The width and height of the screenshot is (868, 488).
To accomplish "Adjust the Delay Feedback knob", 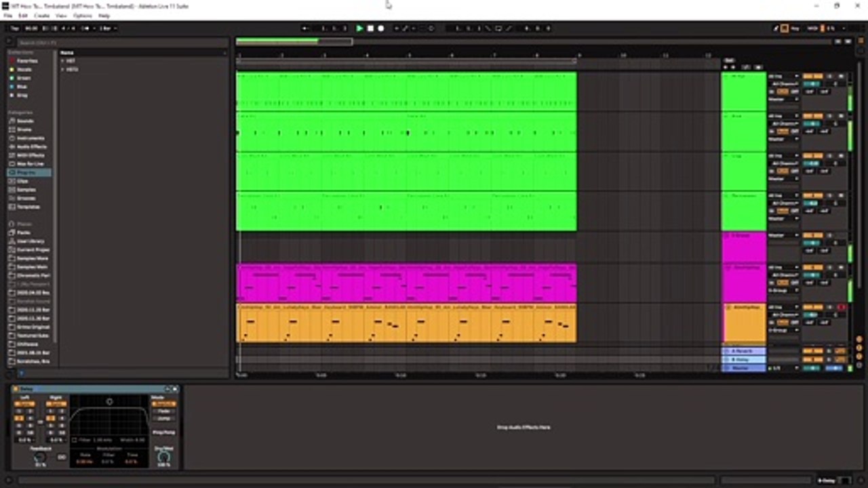I will pos(40,457).
